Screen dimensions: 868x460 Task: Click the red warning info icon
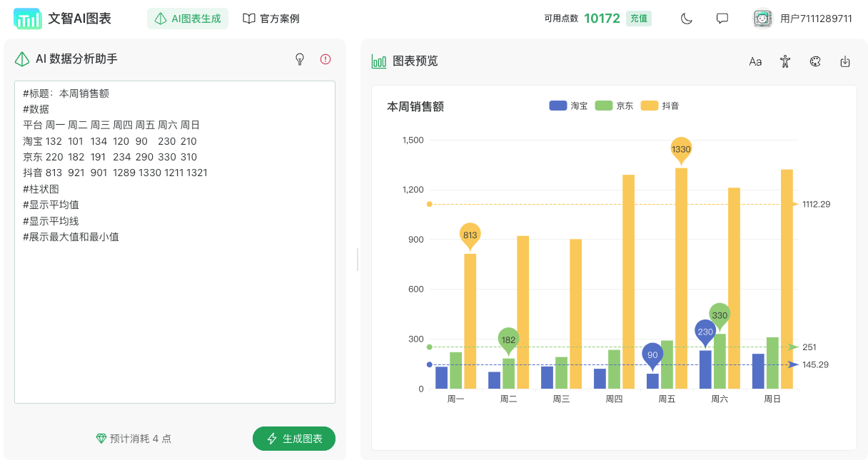pyautogui.click(x=325, y=59)
